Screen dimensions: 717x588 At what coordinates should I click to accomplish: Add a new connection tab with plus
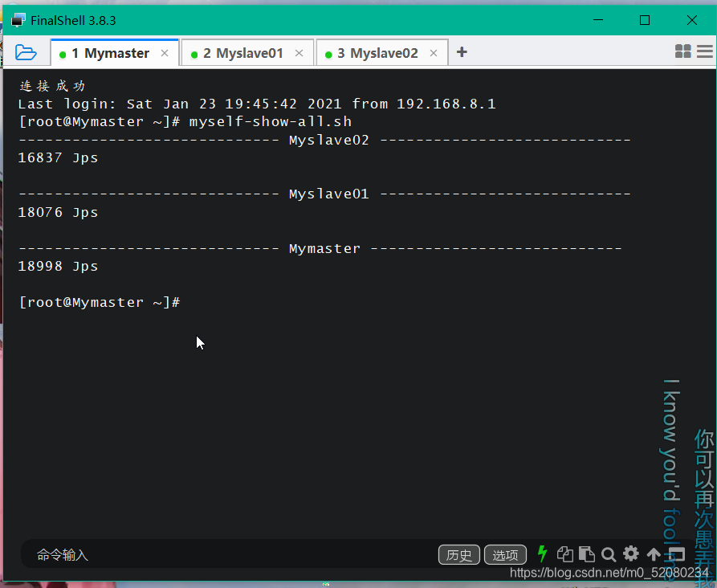click(x=462, y=52)
